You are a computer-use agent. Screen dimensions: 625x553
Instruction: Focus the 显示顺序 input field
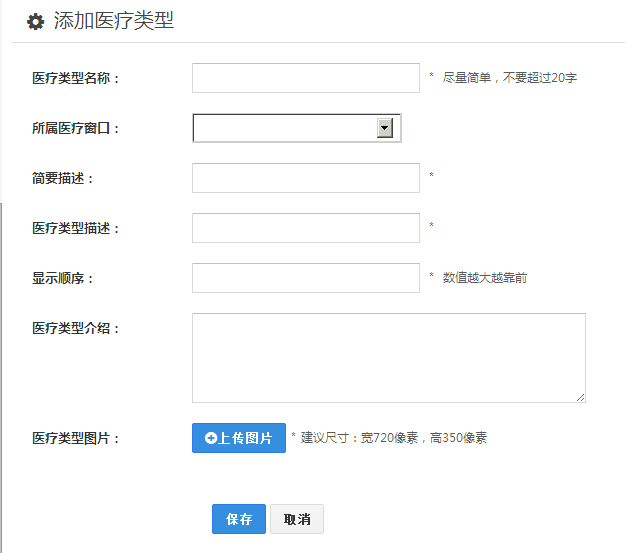point(305,278)
